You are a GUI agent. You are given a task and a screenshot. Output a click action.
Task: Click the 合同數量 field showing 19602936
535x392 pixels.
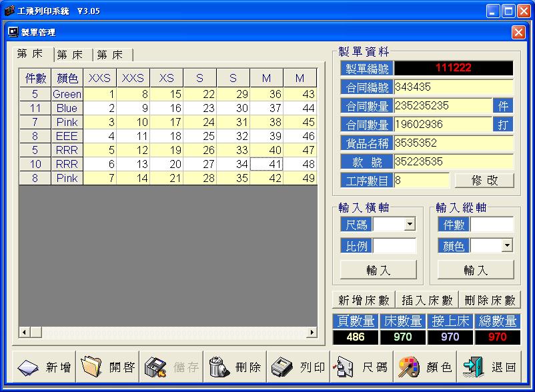pyautogui.click(x=443, y=125)
